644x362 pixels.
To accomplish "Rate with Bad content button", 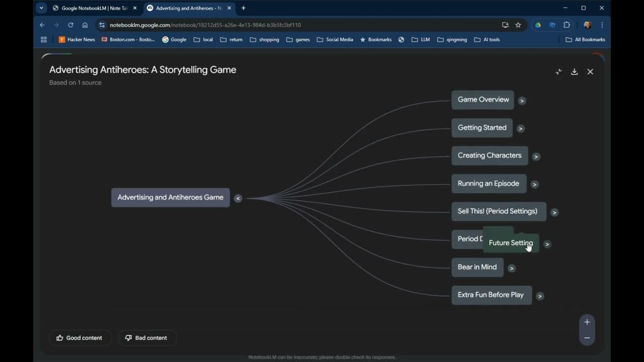I will coord(146,338).
